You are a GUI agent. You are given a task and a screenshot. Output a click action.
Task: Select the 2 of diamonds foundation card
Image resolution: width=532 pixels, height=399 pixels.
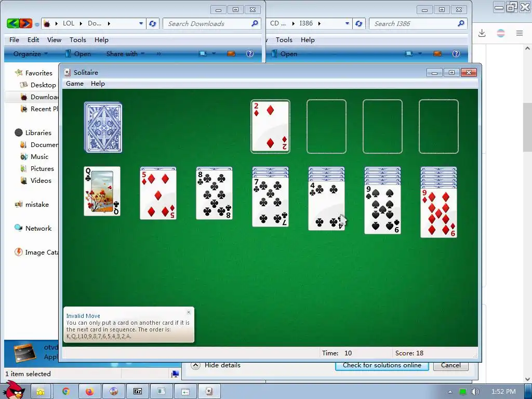click(x=270, y=126)
